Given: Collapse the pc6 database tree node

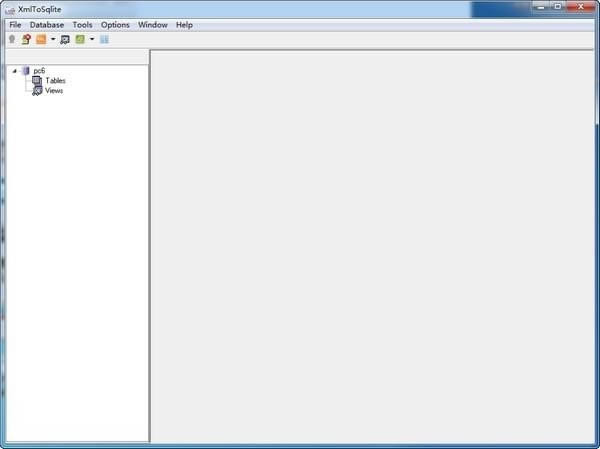Looking at the screenshot, I should pos(15,71).
